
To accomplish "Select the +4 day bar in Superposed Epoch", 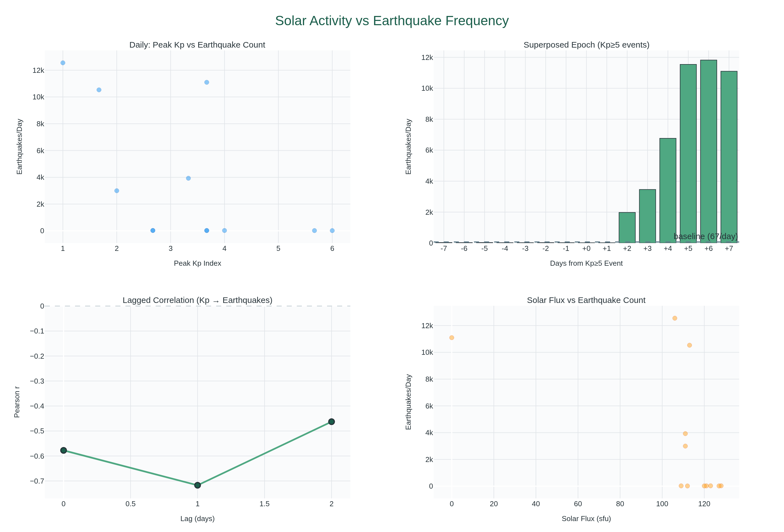I will coord(668,191).
